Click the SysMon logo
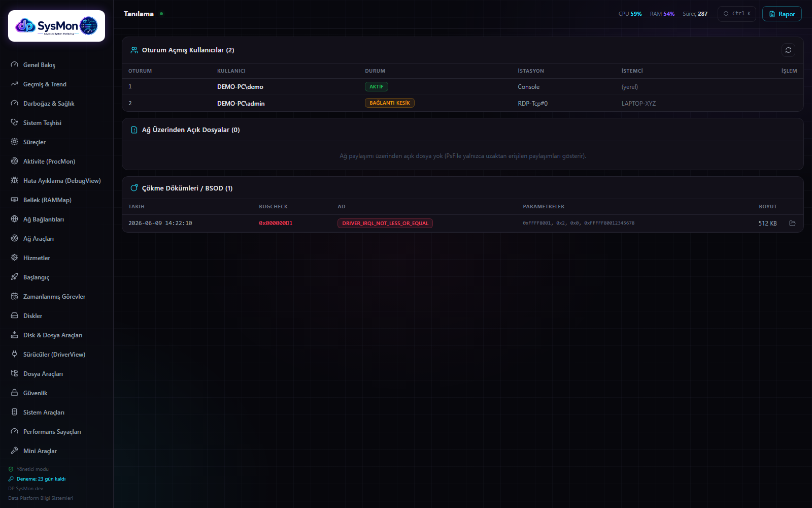This screenshot has width=812, height=508. 56,26
